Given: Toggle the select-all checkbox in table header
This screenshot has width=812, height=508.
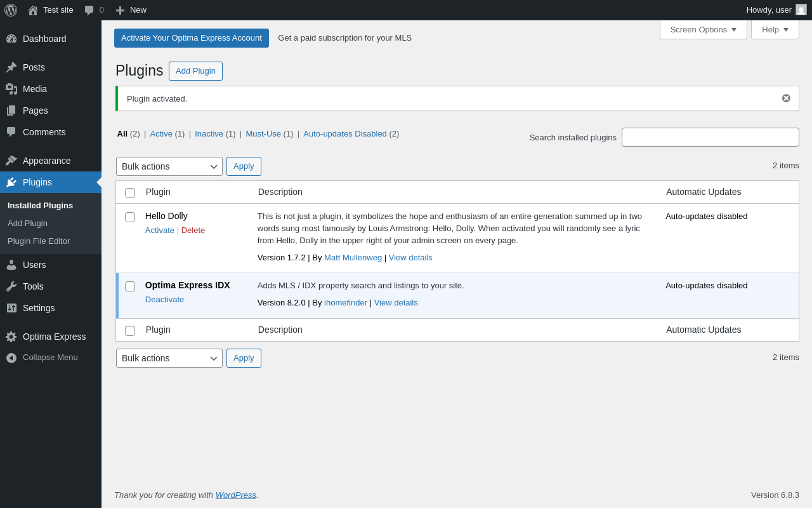Looking at the screenshot, I should (130, 193).
